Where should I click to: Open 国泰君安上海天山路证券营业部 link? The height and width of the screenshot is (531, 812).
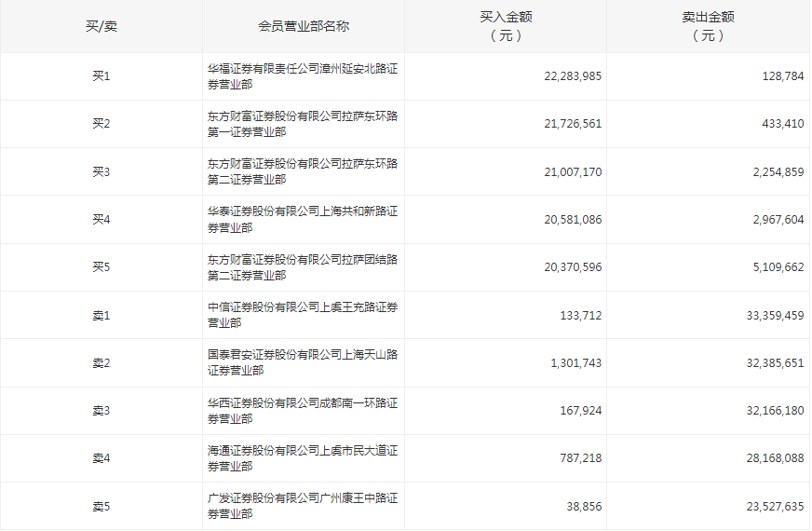pyautogui.click(x=302, y=362)
